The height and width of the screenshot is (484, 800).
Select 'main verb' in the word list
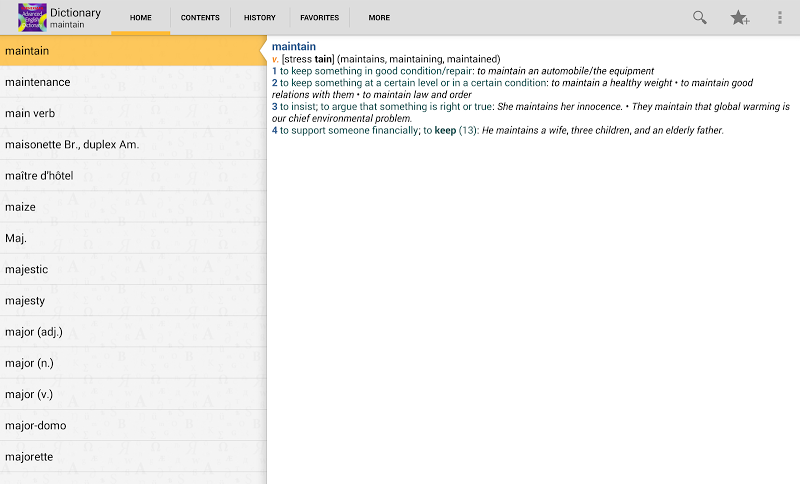click(133, 113)
